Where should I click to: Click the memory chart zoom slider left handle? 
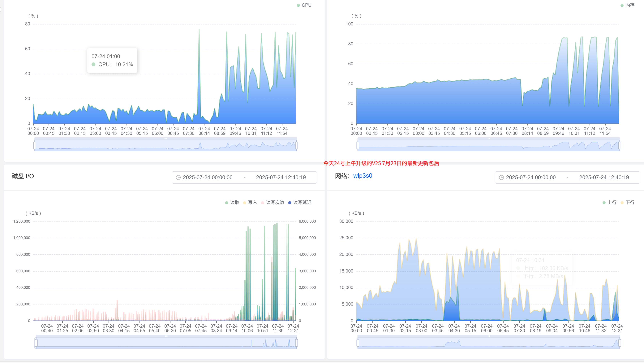click(x=358, y=145)
